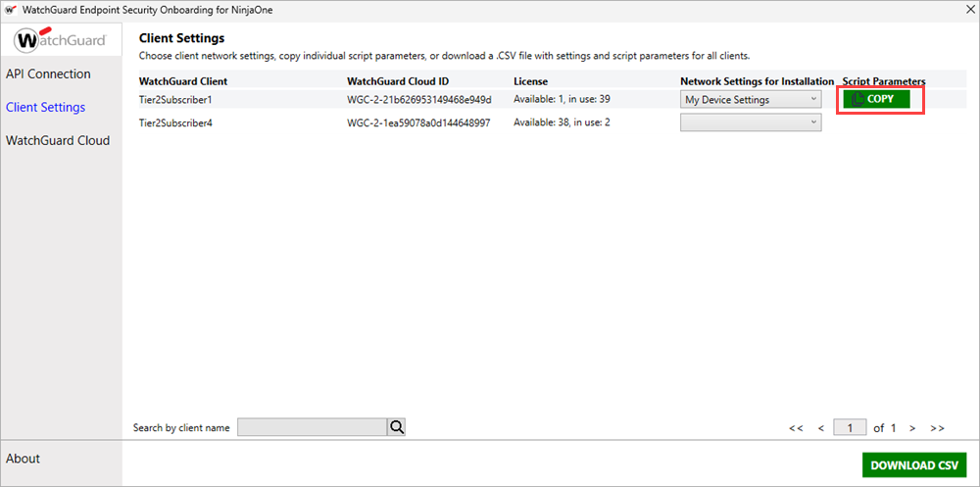Select Client Settings in the sidebar
The image size is (980, 487).
(x=45, y=107)
